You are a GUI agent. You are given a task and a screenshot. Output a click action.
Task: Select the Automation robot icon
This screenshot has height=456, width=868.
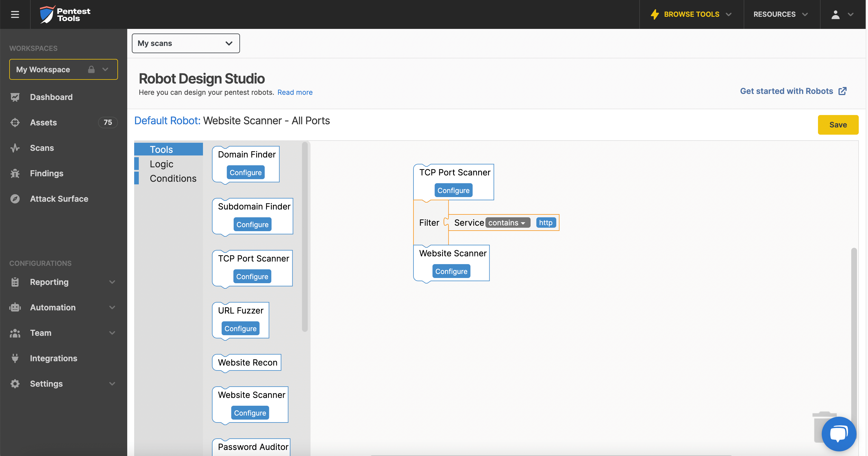15,307
